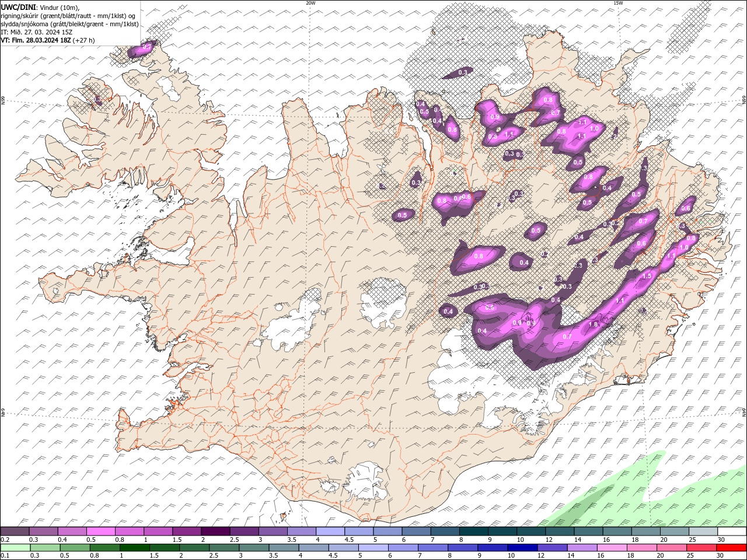Click the 1.8 snowfall value on the map
Screen dimensions: 747x560
tap(594, 324)
